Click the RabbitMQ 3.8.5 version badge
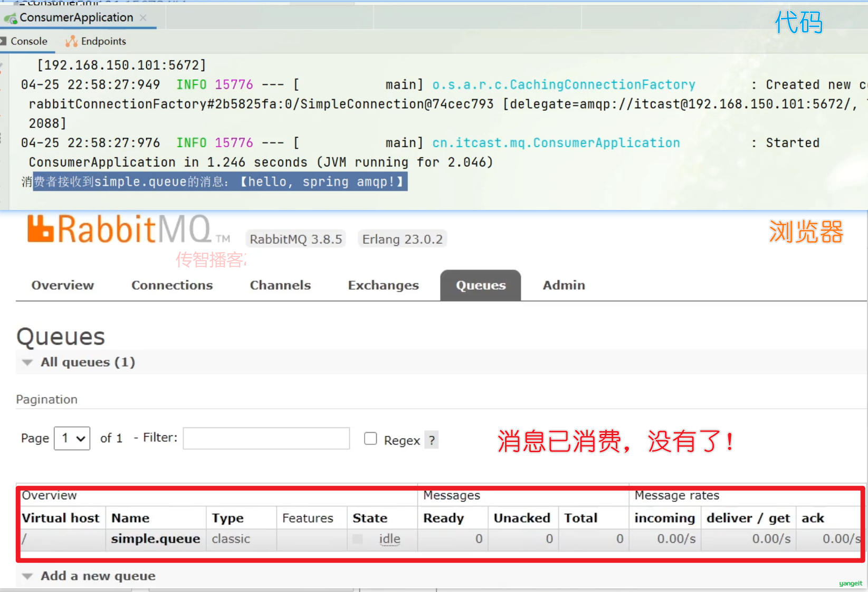Image resolution: width=868 pixels, height=592 pixels. coord(296,239)
